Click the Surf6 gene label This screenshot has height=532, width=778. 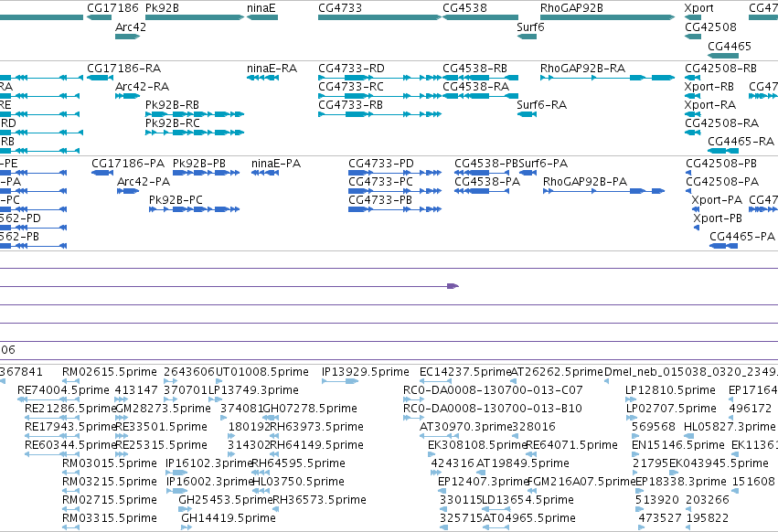[530, 27]
